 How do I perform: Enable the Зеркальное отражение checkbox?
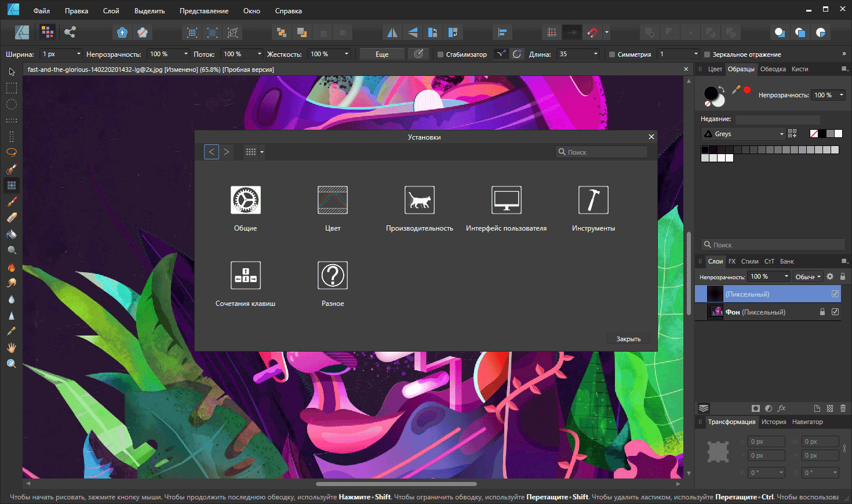click(707, 54)
